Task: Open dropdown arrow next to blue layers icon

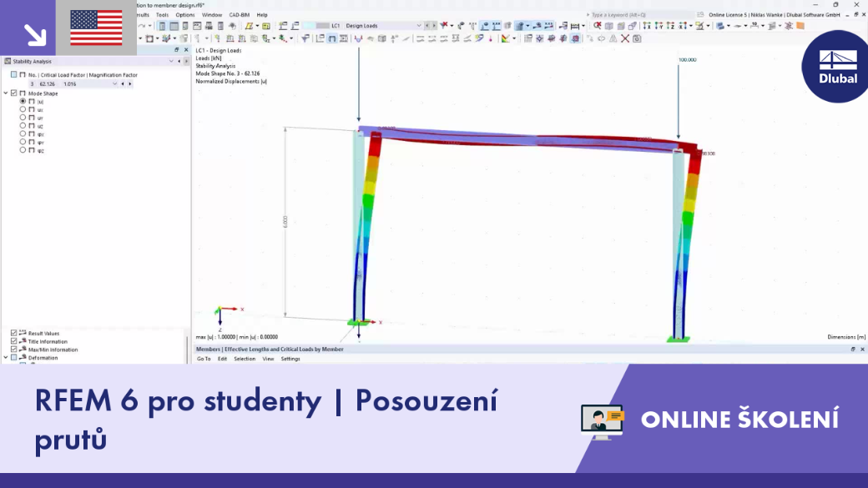Action: tap(729, 26)
